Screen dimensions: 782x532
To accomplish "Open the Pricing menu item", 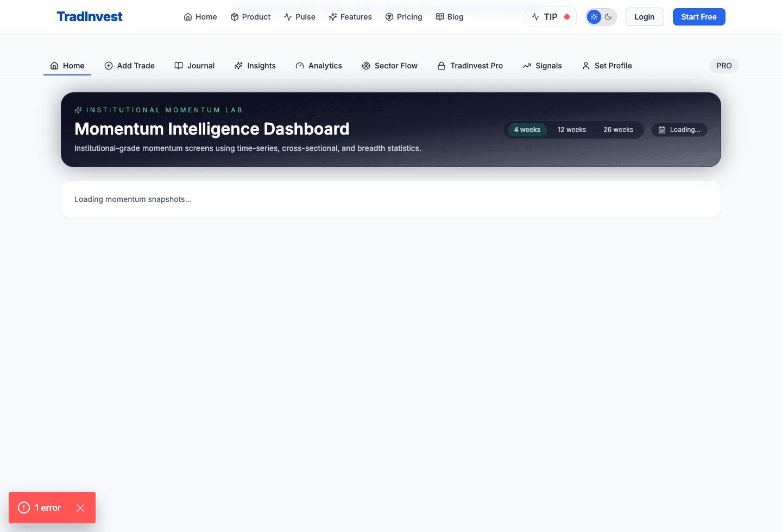I will click(404, 17).
